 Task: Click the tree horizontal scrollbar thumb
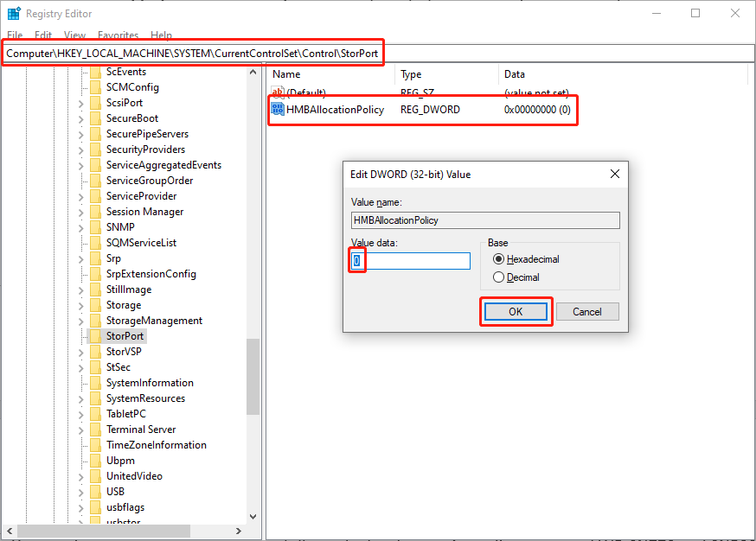104,531
